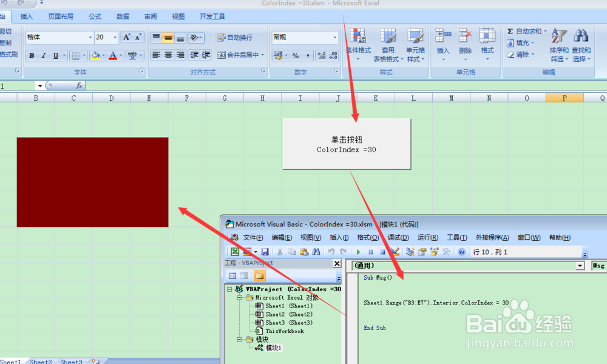
Task: Open cell styles gallery
Action: [x=415, y=45]
